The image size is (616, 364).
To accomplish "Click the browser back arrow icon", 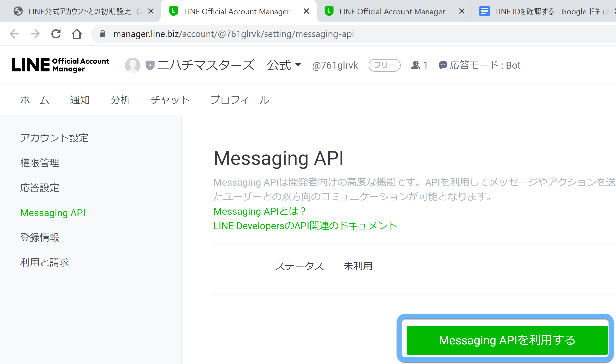I will [14, 34].
